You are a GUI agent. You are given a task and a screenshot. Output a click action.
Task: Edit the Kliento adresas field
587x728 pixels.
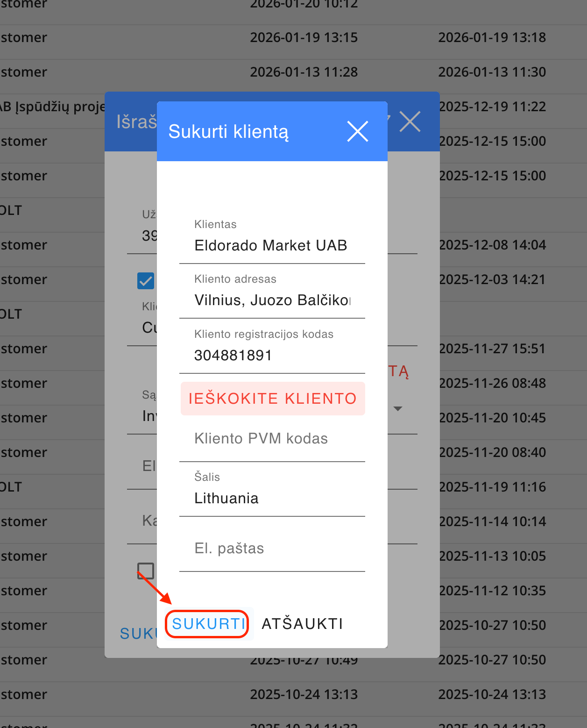(x=272, y=300)
